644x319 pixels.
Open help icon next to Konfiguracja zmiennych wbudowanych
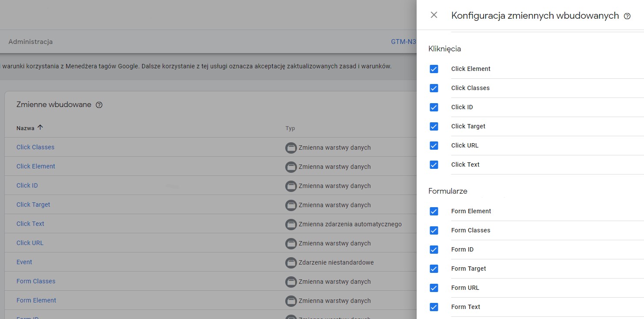[627, 16]
